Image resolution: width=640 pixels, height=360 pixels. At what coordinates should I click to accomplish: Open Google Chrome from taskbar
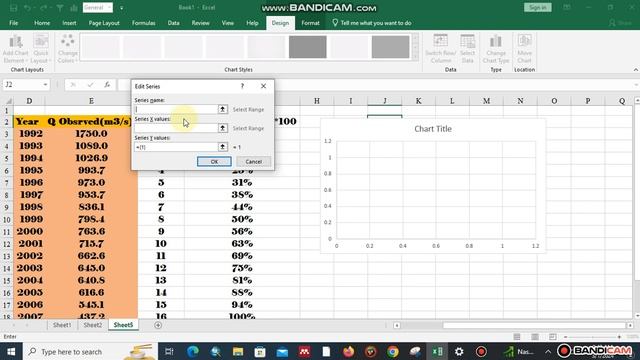[x=393, y=351]
